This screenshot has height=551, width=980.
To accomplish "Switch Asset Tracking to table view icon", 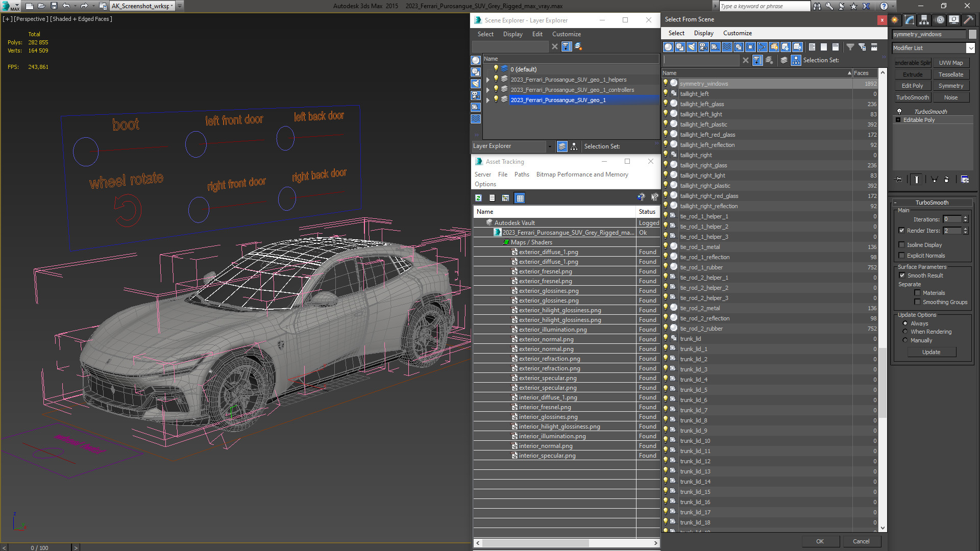I will (x=520, y=198).
